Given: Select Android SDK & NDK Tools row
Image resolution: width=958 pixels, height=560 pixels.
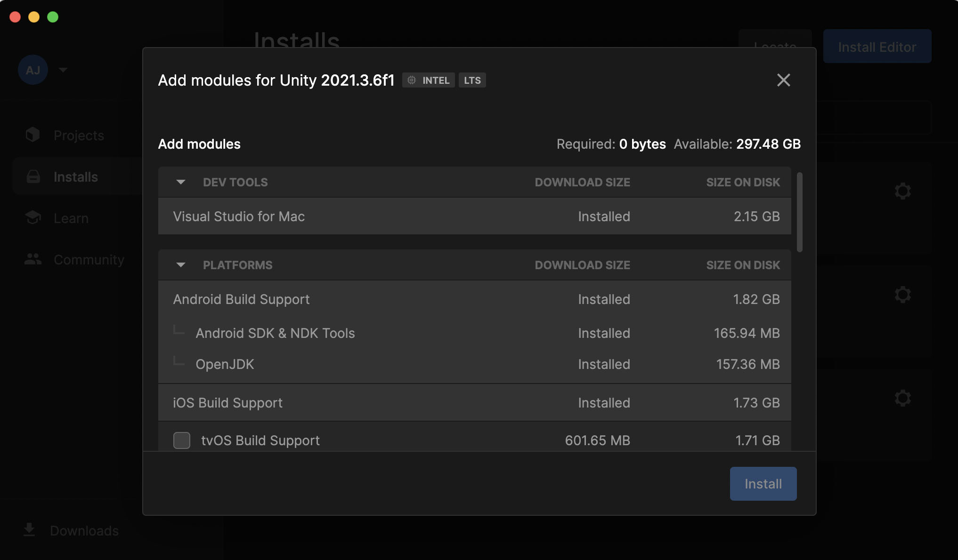Looking at the screenshot, I should click(475, 333).
